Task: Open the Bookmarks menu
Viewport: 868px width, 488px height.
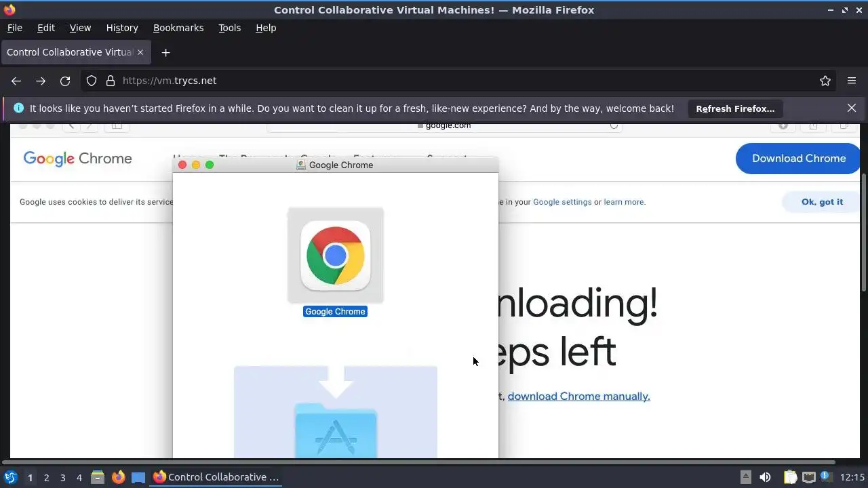Action: [x=178, y=28]
